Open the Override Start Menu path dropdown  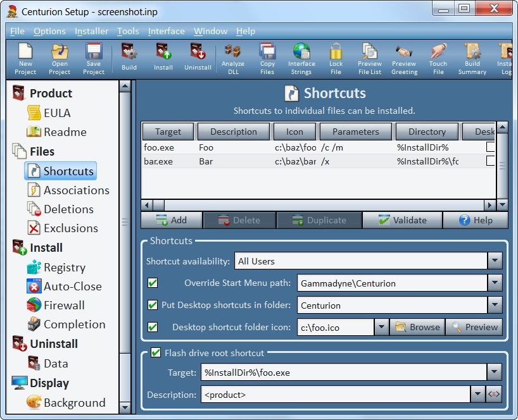(x=495, y=283)
